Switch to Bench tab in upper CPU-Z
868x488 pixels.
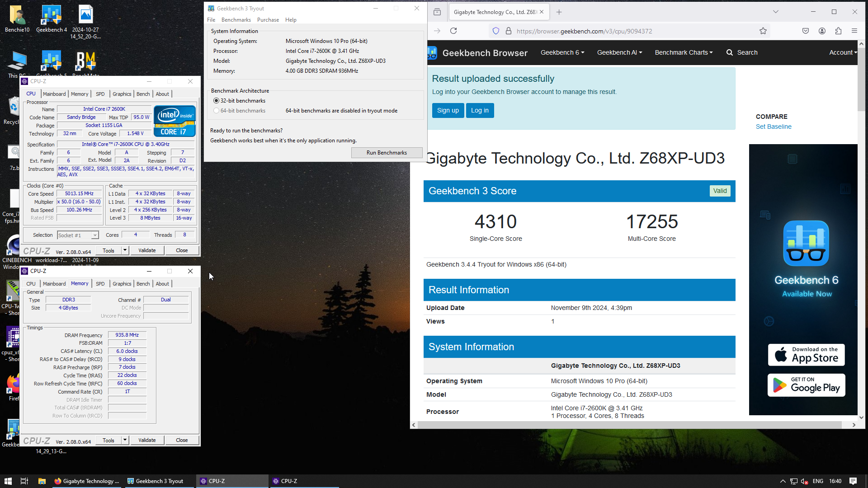pyautogui.click(x=143, y=94)
